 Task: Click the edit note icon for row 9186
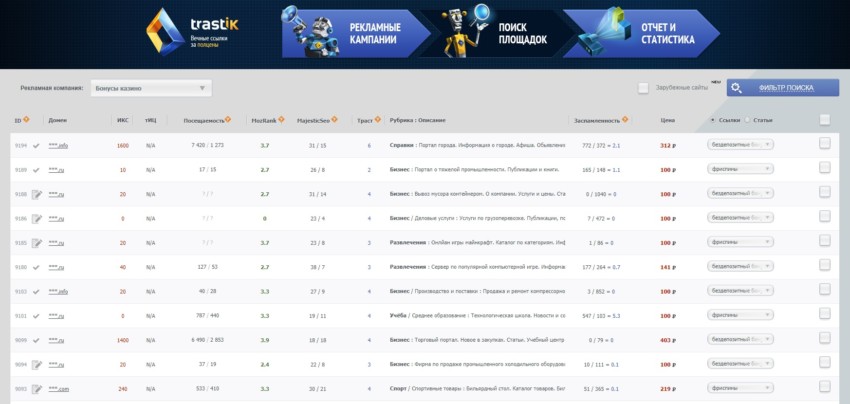click(x=37, y=219)
